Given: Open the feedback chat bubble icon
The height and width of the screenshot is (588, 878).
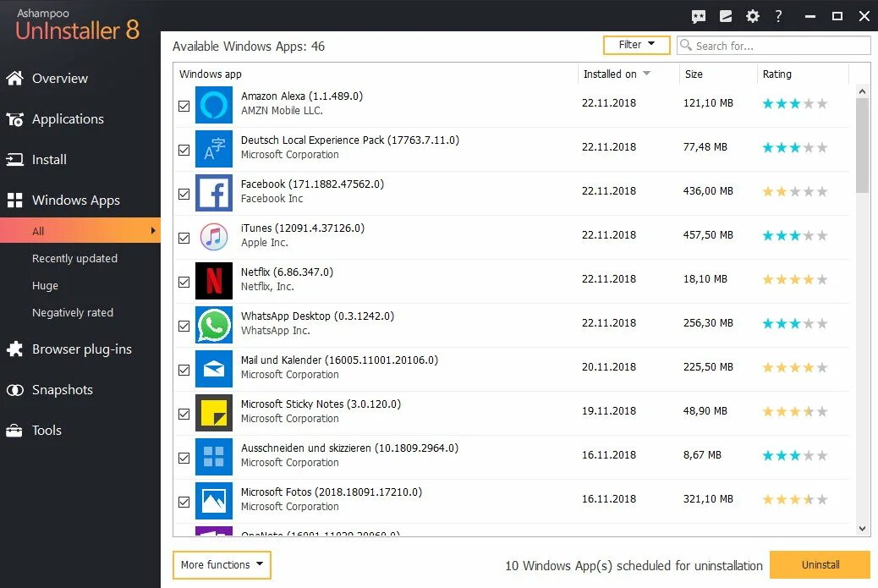Looking at the screenshot, I should [x=699, y=16].
